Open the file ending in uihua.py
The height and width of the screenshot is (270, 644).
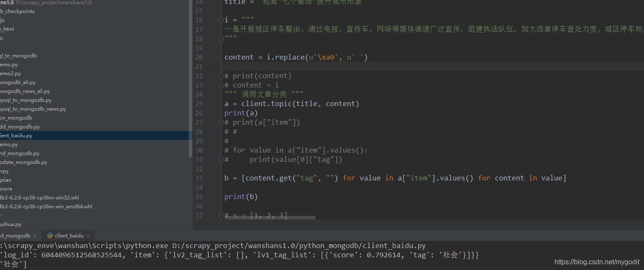pos(11,224)
